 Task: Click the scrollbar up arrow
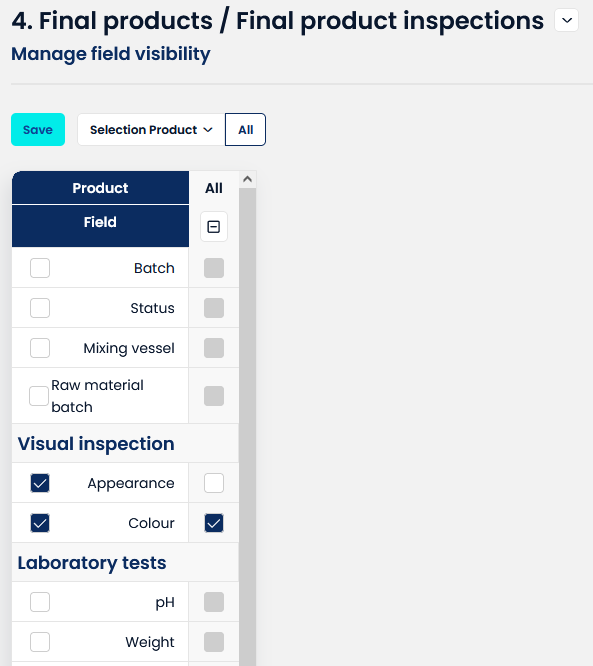(x=247, y=180)
